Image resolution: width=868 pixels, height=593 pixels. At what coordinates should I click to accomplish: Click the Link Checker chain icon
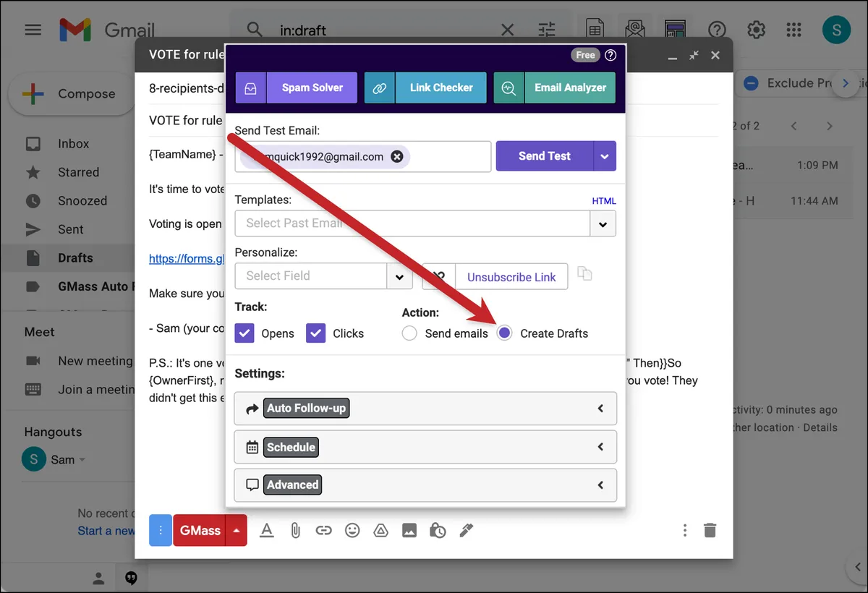coord(380,88)
